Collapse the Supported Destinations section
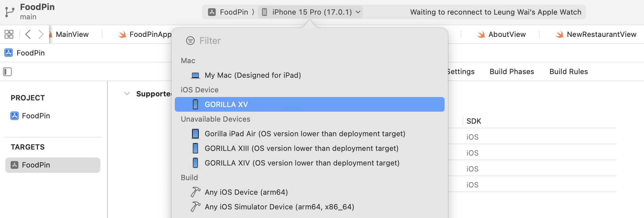Screen dimensions: 644x218 point(127,94)
